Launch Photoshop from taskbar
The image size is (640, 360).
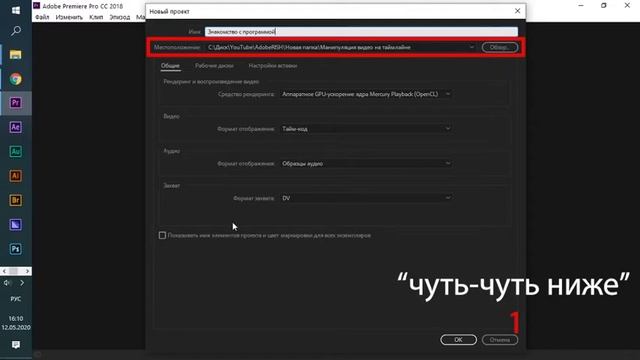coord(16,249)
